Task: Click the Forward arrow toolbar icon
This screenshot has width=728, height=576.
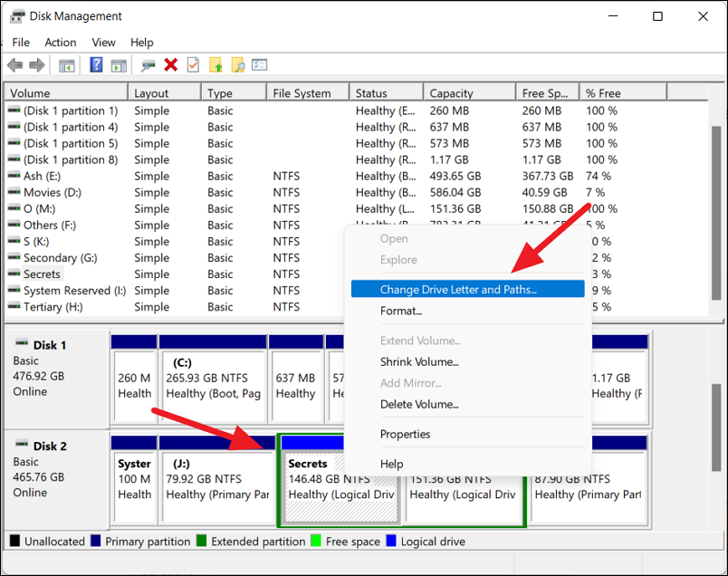Action: coord(37,65)
